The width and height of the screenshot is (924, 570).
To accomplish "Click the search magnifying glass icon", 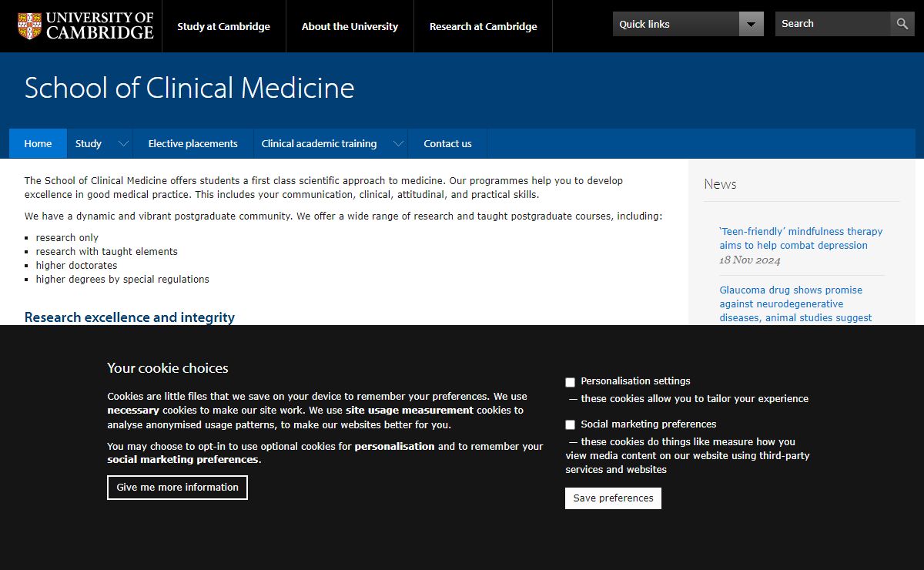I will tap(902, 24).
